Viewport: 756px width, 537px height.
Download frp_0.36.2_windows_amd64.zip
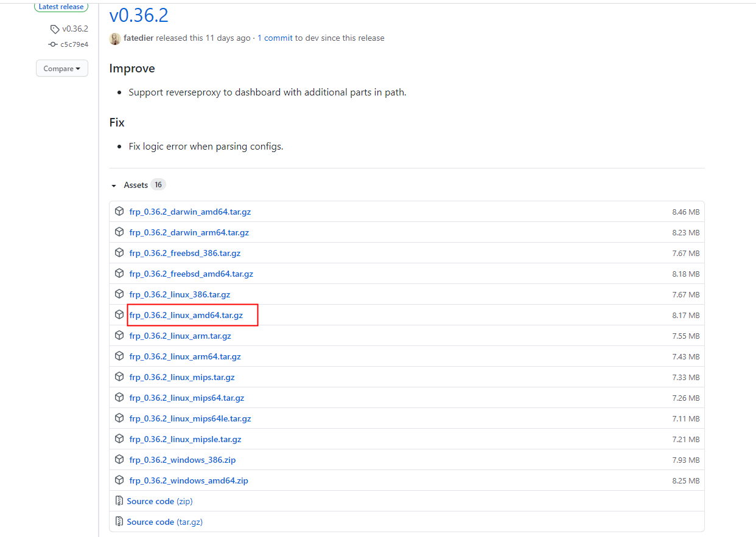(x=189, y=481)
